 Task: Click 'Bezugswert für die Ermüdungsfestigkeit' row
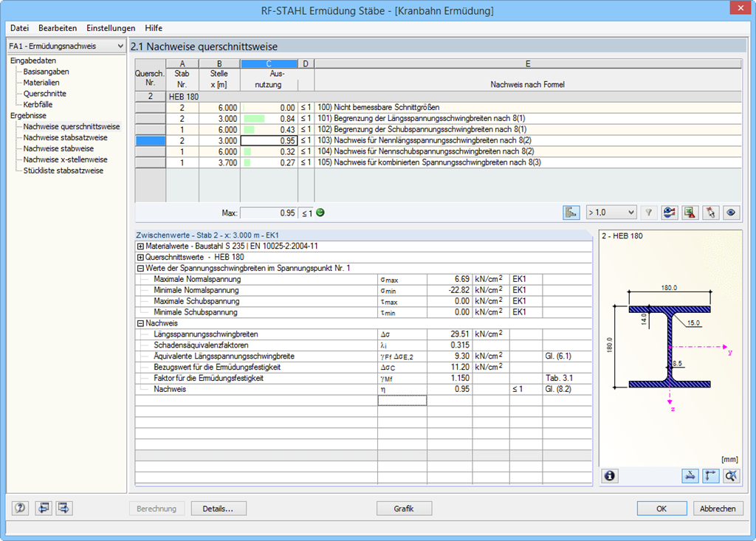tap(363, 367)
